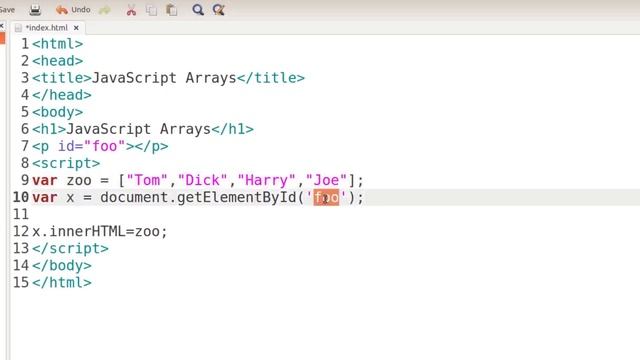
Task: Click the <body> opening tag
Action: [58, 112]
